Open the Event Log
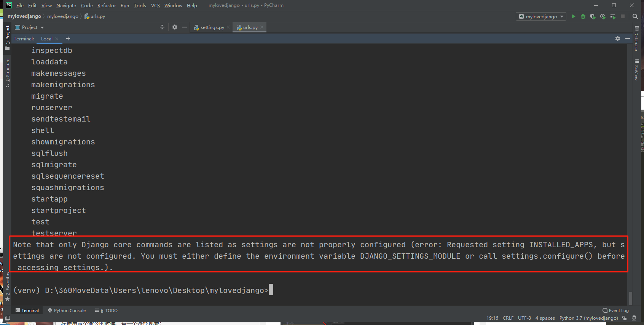This screenshot has height=325, width=644. [615, 311]
